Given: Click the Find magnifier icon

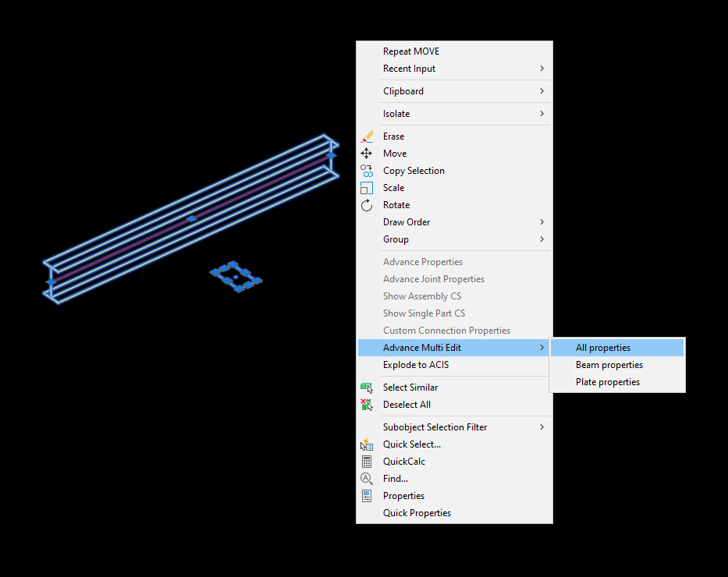Looking at the screenshot, I should point(367,479).
